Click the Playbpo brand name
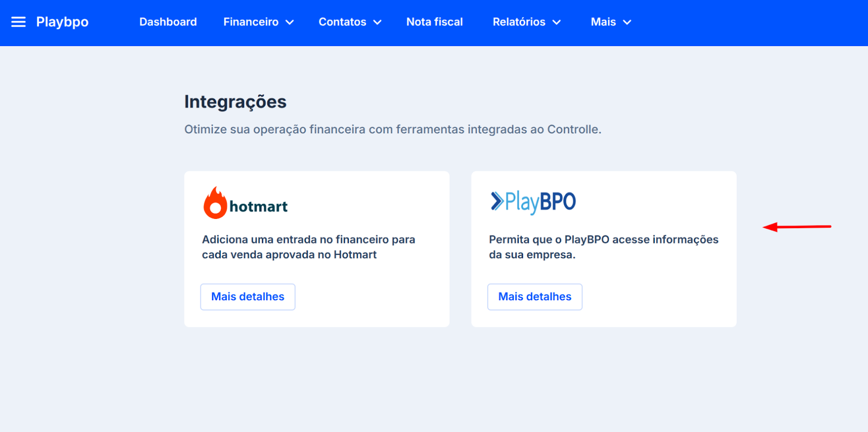Screen dimensions: 868x432 coord(62,22)
